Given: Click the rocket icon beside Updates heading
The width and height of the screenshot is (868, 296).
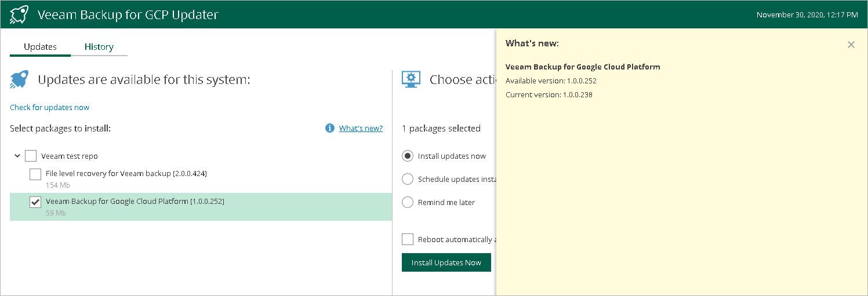Looking at the screenshot, I should click(19, 79).
